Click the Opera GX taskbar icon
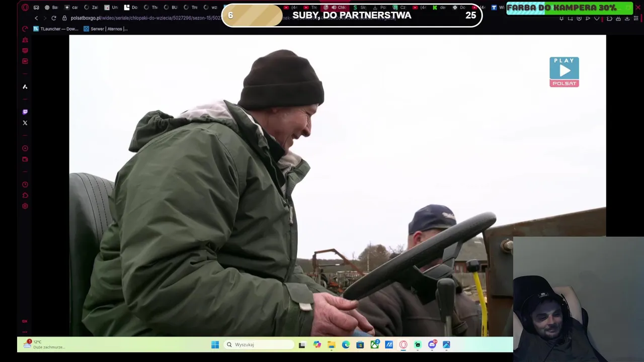Viewport: 644px width, 362px height. 403,344
